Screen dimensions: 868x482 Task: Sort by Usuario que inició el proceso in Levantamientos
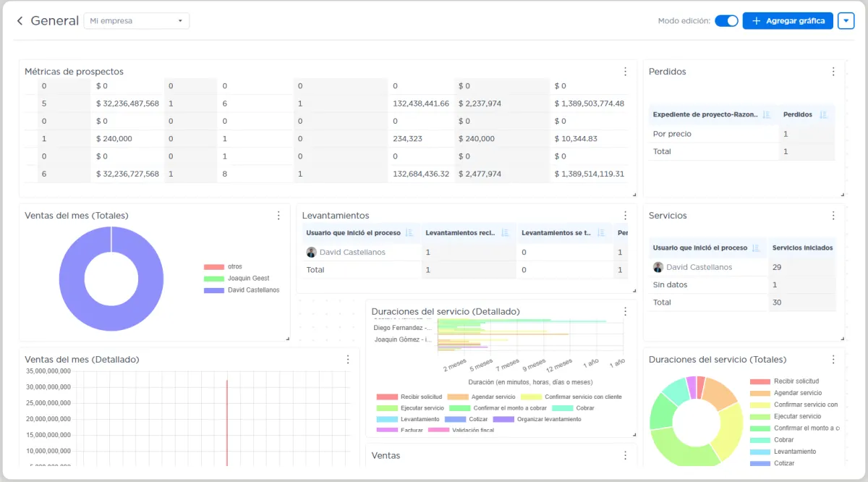[409, 233]
